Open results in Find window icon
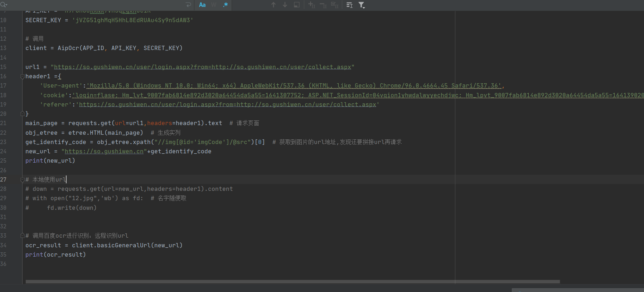Viewport: 644px width, 292px height. click(x=350, y=5)
